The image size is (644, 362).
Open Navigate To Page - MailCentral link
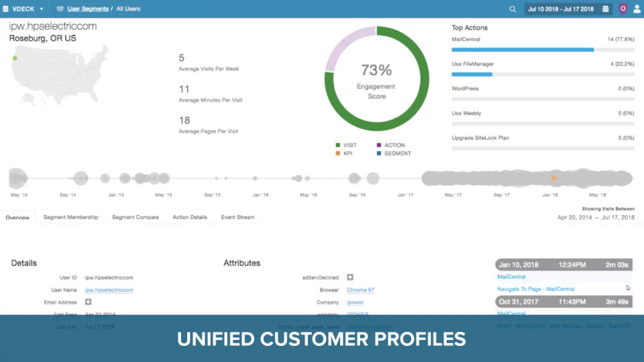pyautogui.click(x=536, y=289)
